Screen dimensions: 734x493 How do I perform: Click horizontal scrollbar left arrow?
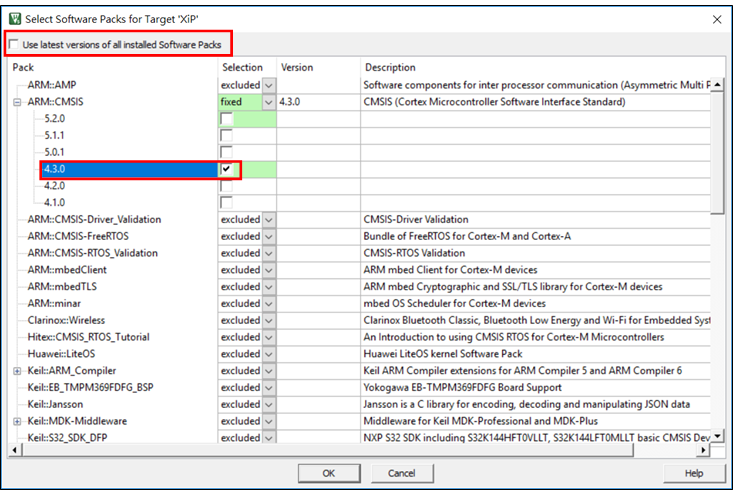pyautogui.click(x=15, y=450)
